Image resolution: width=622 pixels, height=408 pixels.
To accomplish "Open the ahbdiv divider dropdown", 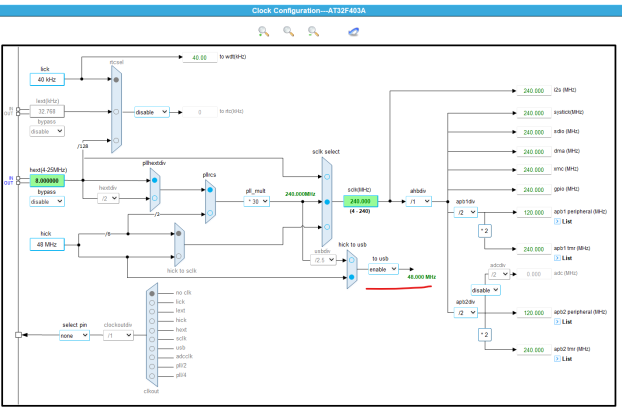I will pos(419,201).
